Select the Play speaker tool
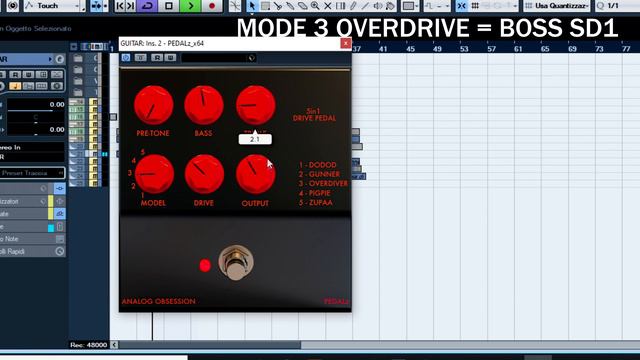Image resolution: width=640 pixels, height=360 pixels. tap(378, 6)
